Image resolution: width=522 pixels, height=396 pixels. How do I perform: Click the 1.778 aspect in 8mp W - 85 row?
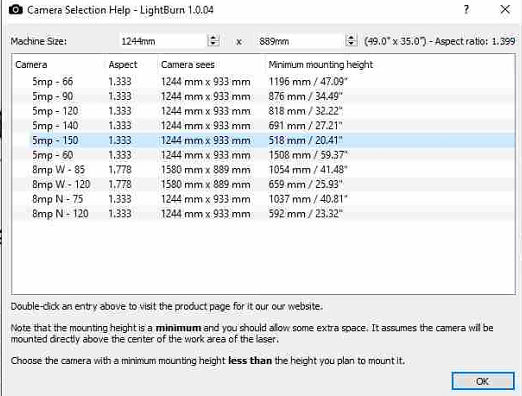click(120, 170)
